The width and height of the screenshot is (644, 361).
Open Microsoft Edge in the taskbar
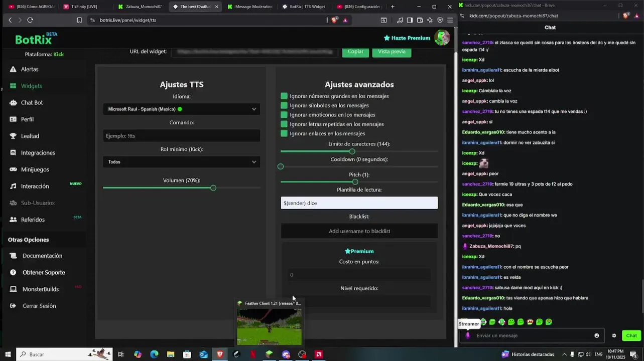click(x=154, y=354)
